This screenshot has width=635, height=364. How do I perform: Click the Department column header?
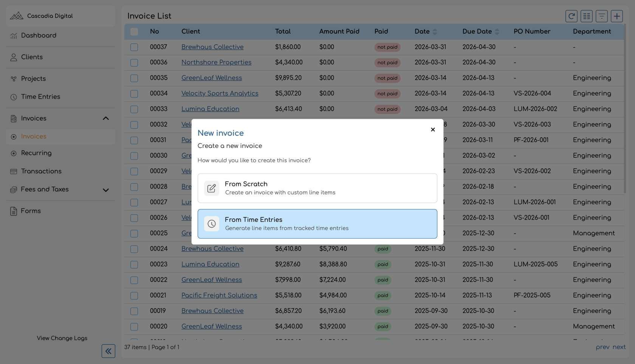[592, 31]
